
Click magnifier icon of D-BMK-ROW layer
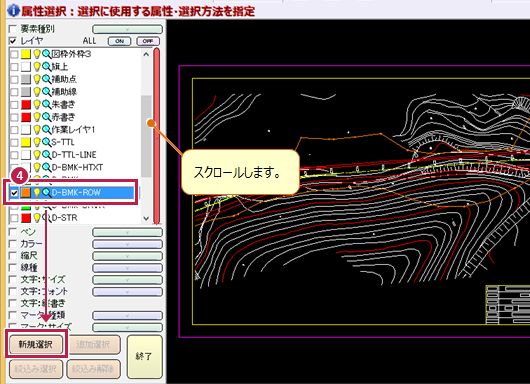tap(46, 193)
